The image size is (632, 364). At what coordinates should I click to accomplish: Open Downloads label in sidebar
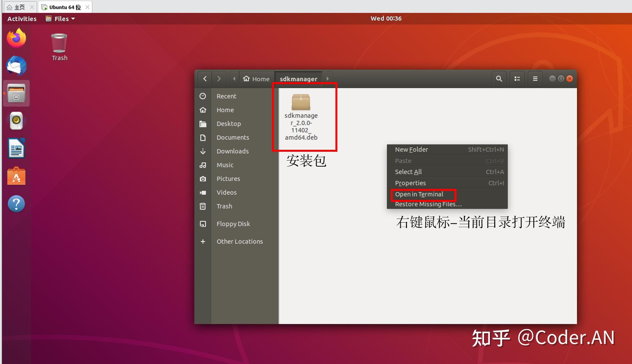tap(232, 151)
